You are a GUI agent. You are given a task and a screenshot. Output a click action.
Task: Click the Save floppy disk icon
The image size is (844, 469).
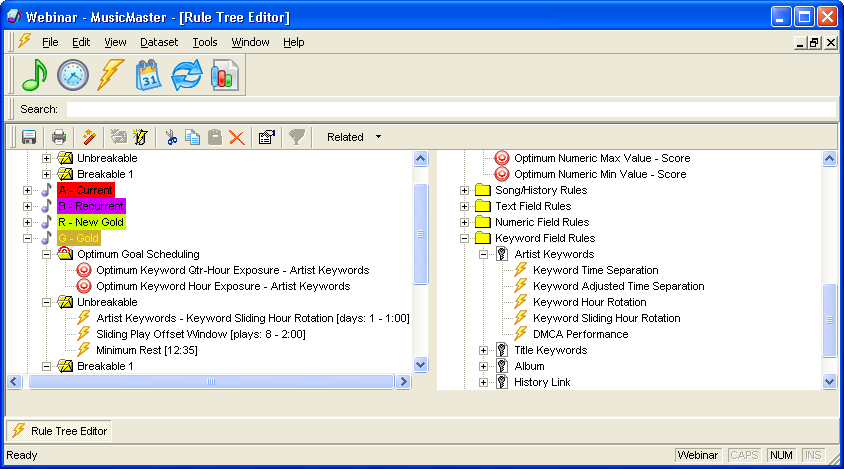point(29,137)
